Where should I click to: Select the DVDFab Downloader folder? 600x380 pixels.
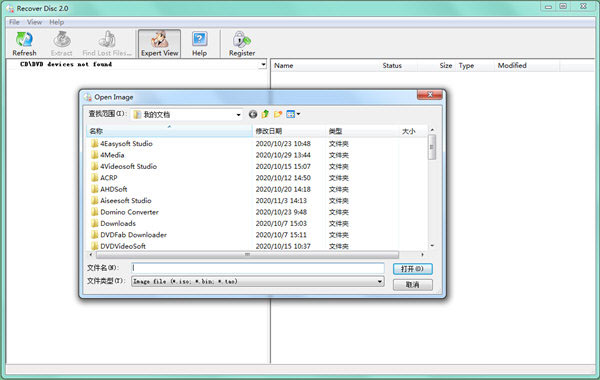coord(133,235)
